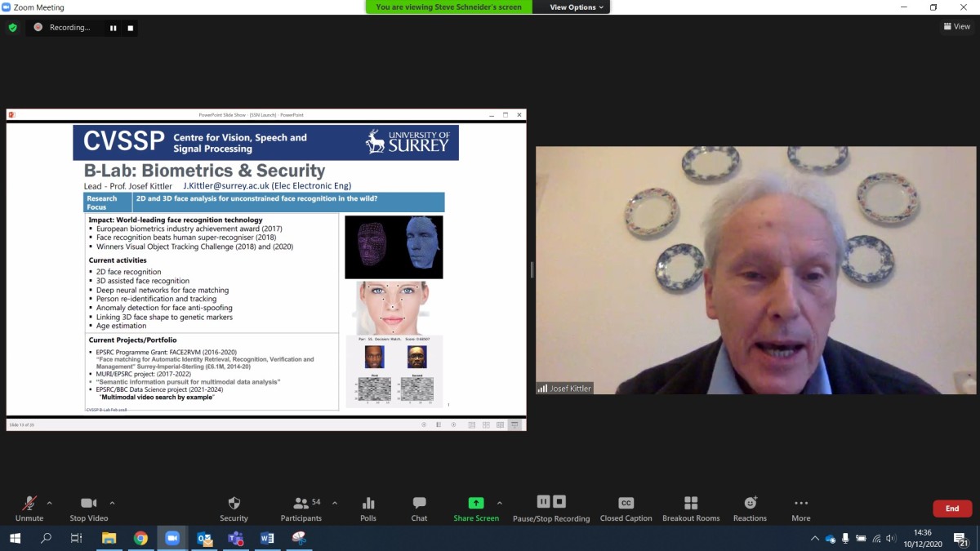Pause the recording from top indicator
The width and height of the screenshot is (980, 551).
[114, 28]
